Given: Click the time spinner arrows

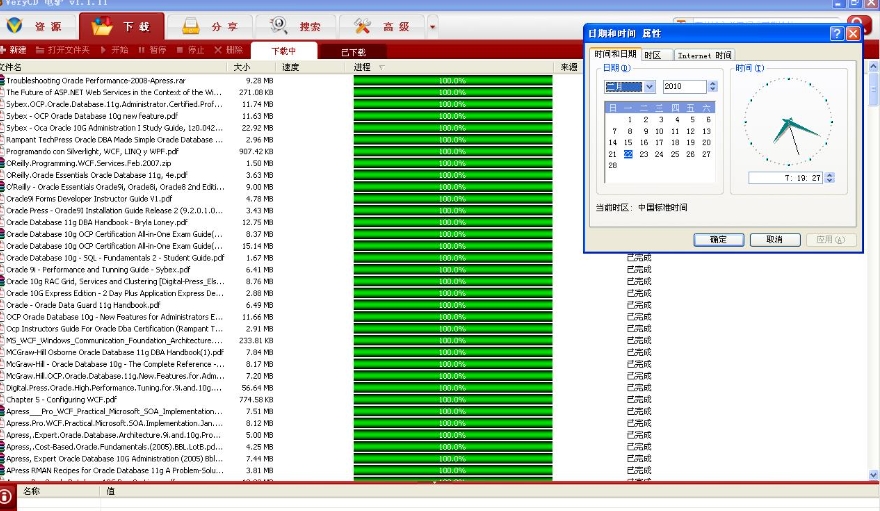Looking at the screenshot, I should tap(829, 178).
